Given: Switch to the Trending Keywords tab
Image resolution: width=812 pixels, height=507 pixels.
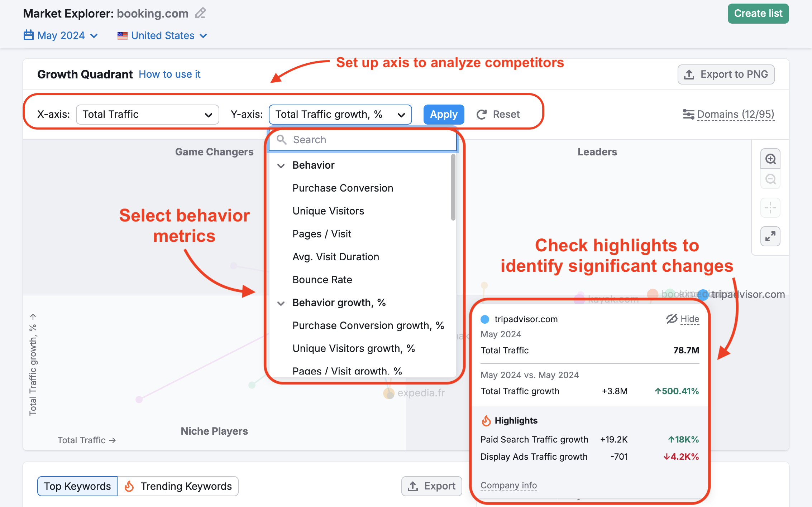Looking at the screenshot, I should [178, 486].
